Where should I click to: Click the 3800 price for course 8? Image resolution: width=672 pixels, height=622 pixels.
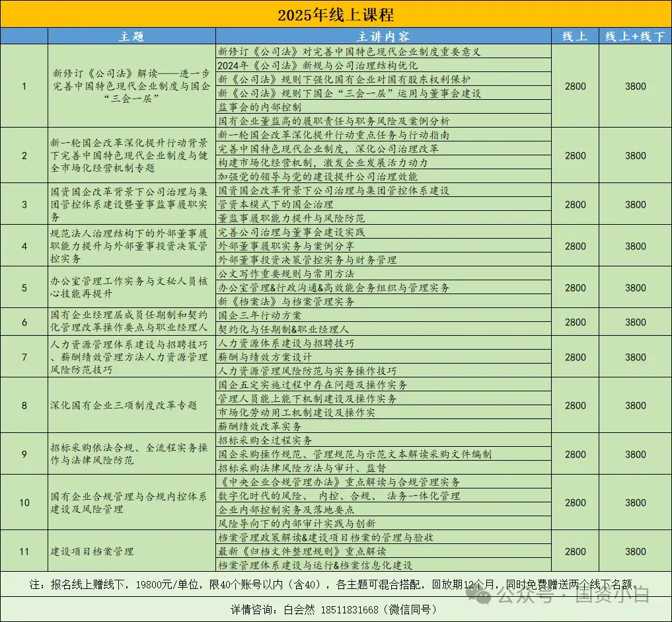pyautogui.click(x=635, y=405)
